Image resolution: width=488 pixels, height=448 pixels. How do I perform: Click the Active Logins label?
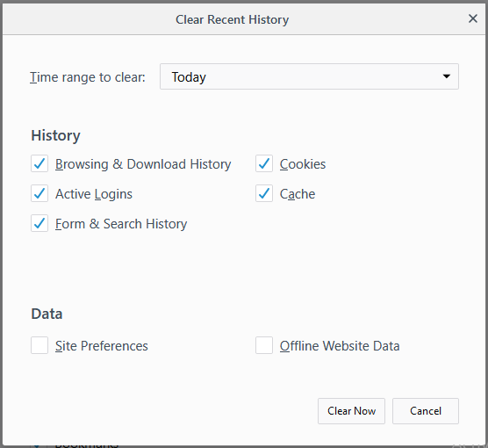(94, 194)
